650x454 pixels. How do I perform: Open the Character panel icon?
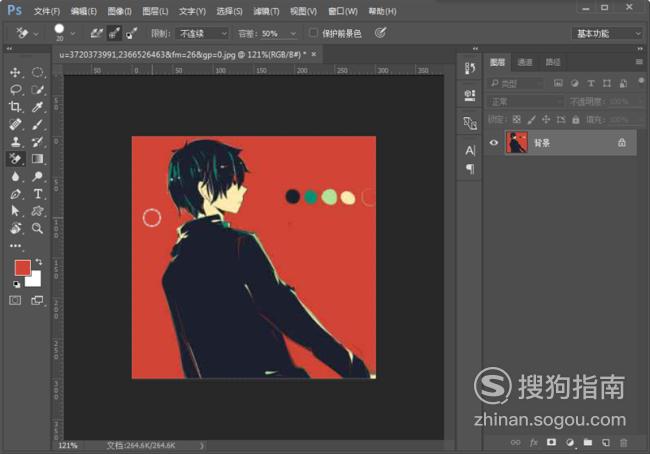(470, 150)
